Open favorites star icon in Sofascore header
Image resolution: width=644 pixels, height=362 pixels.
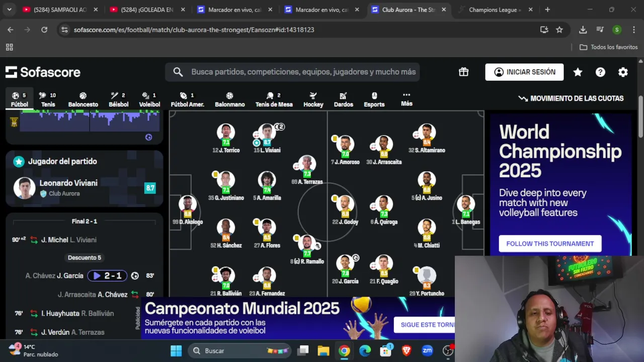(578, 72)
